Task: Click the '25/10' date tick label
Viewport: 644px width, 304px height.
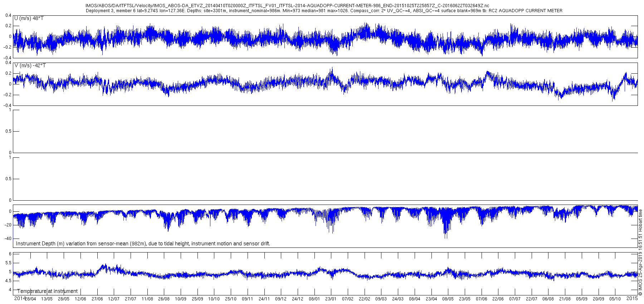Action: point(231,299)
